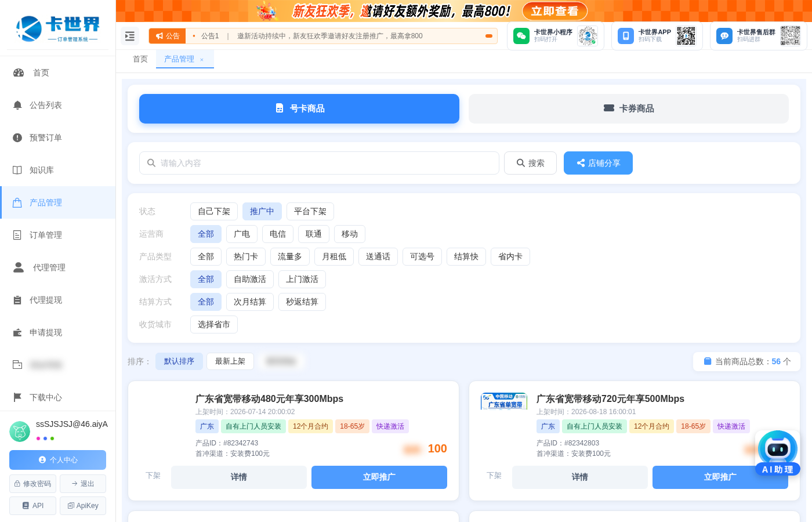Open the 首页 dashboard icon in sidebar
The image size is (812, 522).
pyautogui.click(x=19, y=72)
